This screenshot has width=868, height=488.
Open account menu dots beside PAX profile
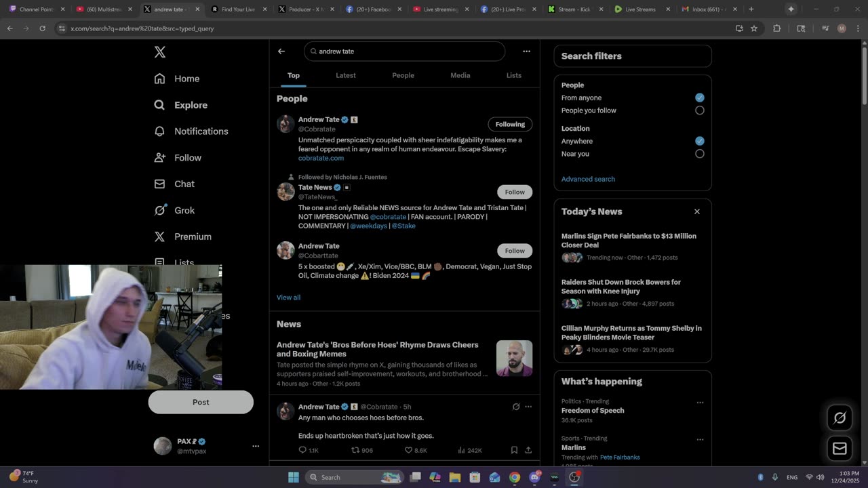click(256, 446)
